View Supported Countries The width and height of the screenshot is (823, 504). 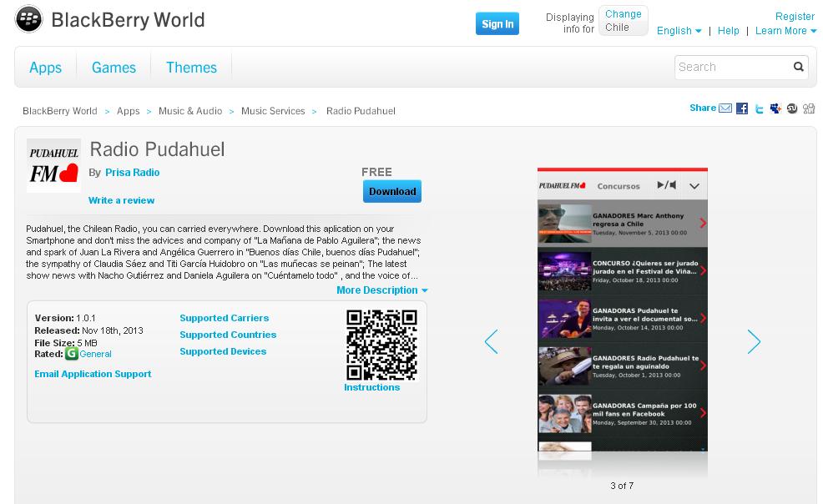[228, 335]
